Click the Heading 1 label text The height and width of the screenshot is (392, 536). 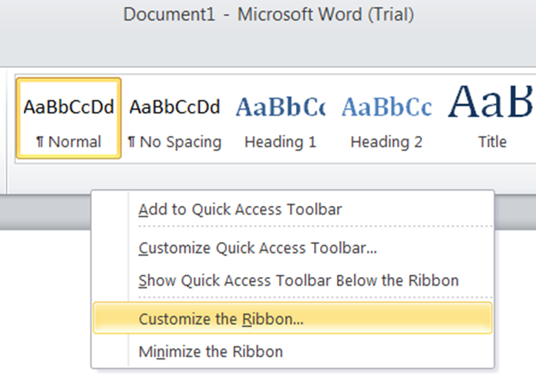click(280, 142)
